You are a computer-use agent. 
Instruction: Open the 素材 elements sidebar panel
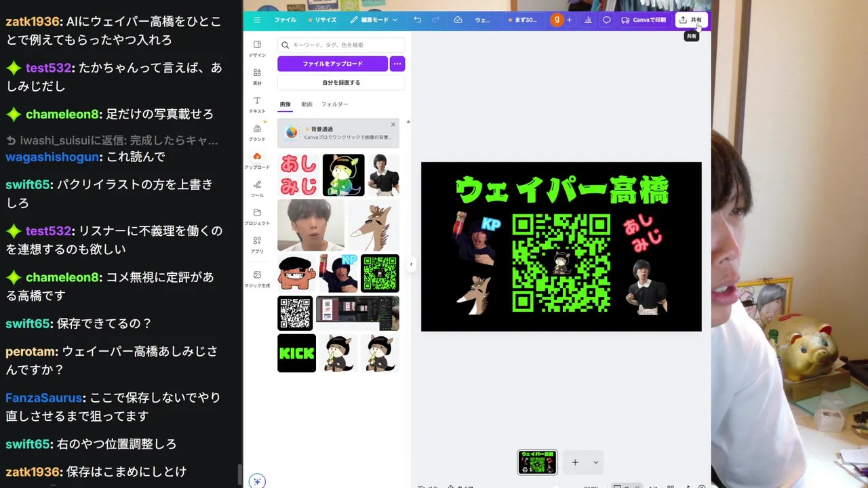(257, 76)
